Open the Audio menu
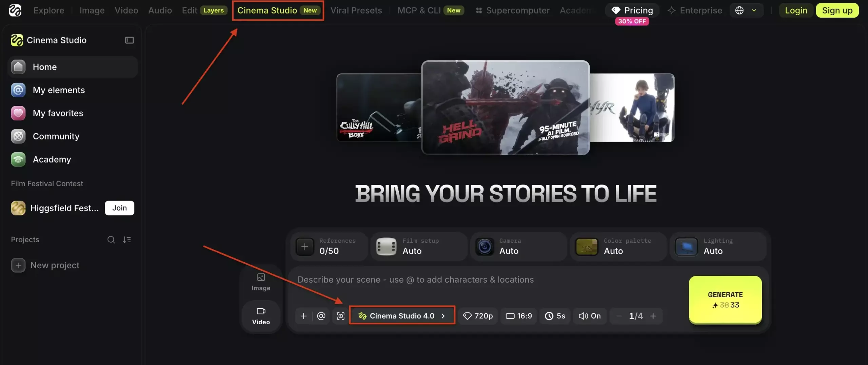This screenshot has height=365, width=868. click(x=160, y=11)
